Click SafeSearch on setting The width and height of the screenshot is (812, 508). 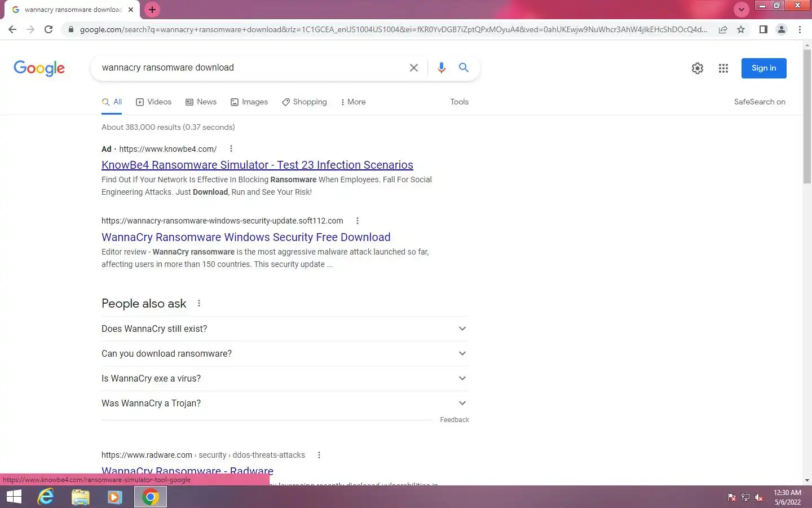tap(760, 102)
